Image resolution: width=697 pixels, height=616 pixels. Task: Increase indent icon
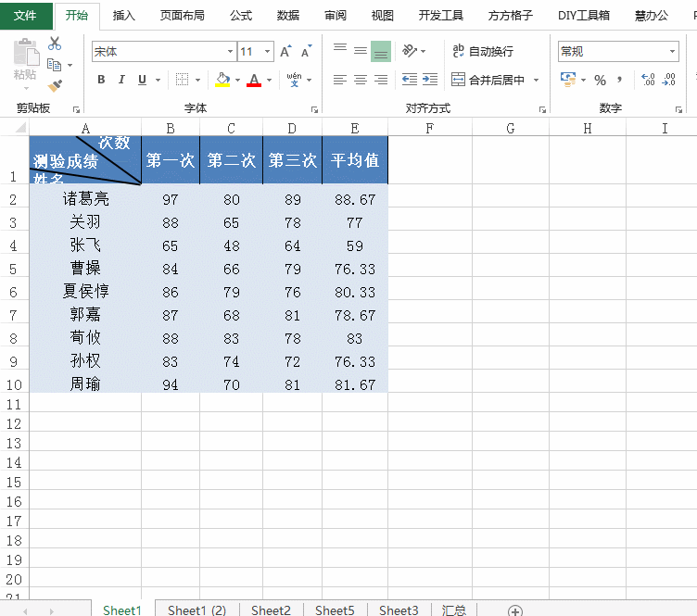click(430, 80)
